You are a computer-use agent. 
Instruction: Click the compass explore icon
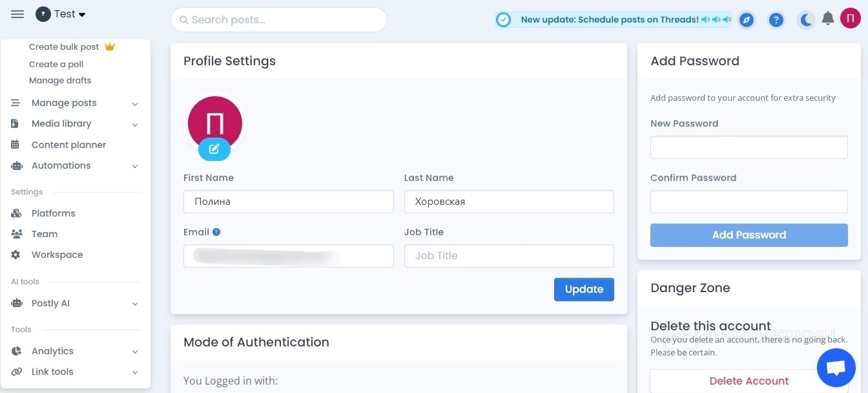coord(746,20)
